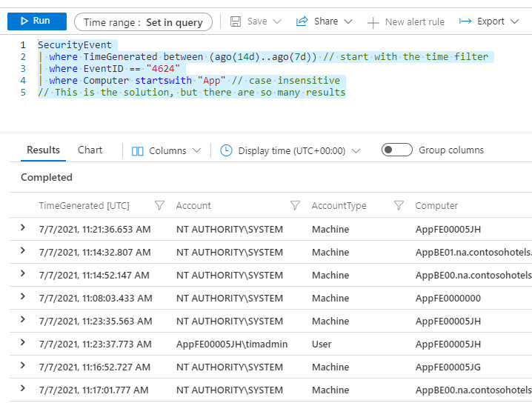Expand the 11:16:52.727 AM result row
The image size is (532, 403).
point(23,365)
